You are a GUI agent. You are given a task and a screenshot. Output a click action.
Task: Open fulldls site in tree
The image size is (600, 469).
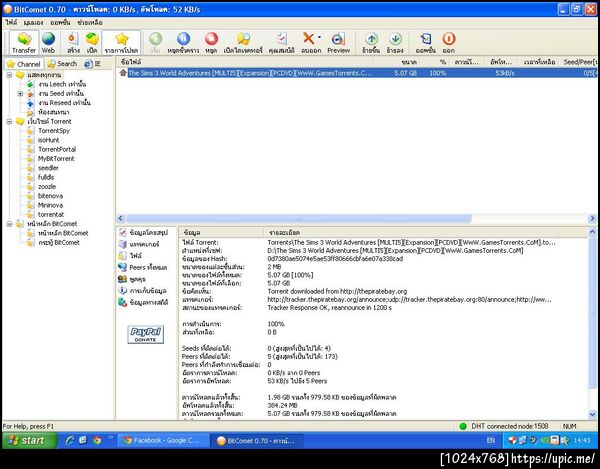46,177
